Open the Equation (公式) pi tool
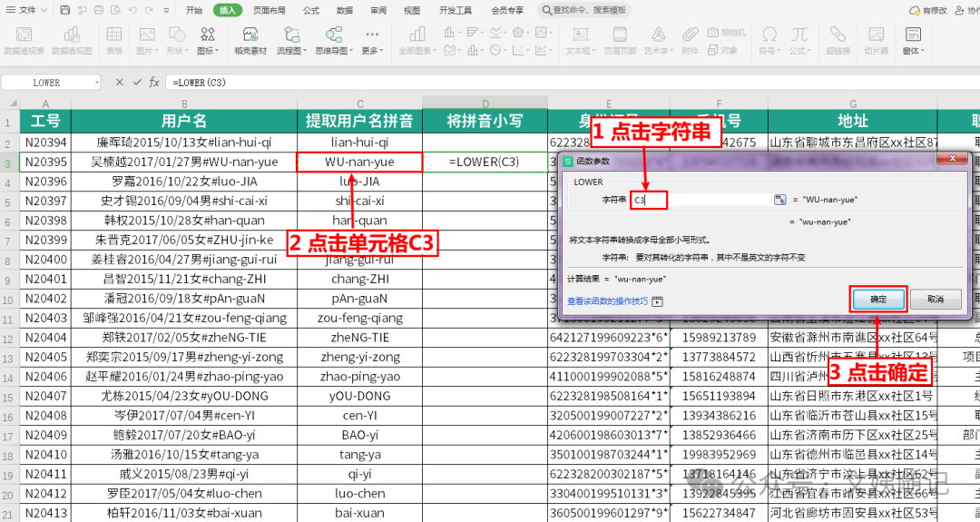This screenshot has width=980, height=522. (x=799, y=41)
